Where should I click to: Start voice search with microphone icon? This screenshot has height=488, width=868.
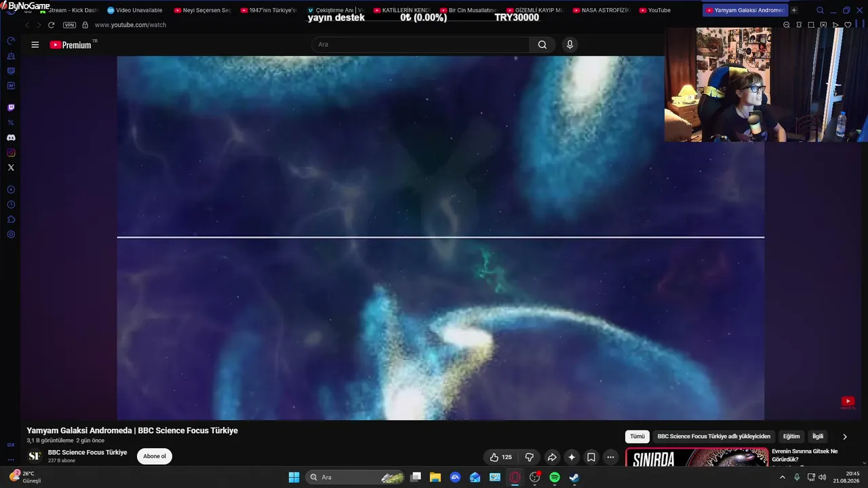click(570, 45)
